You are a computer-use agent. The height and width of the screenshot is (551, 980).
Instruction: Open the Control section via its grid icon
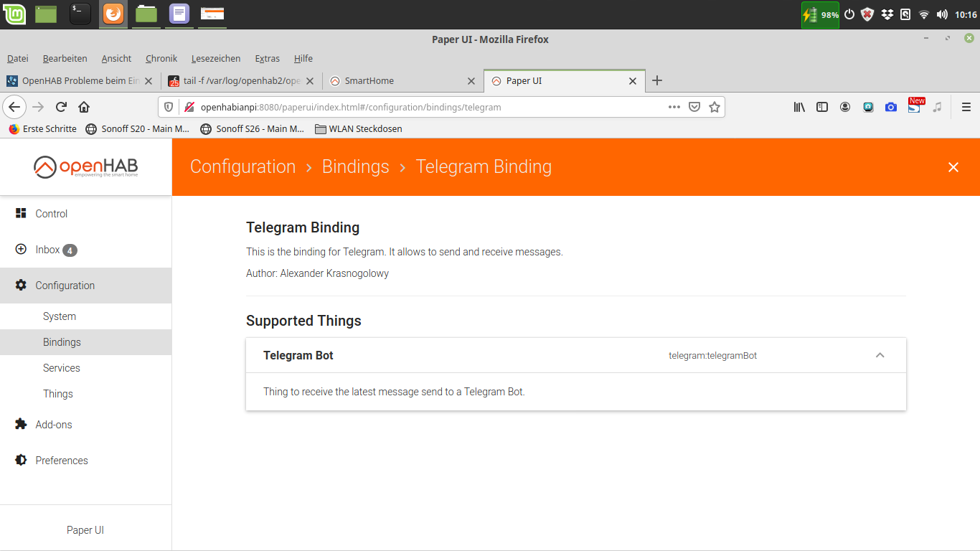(21, 213)
